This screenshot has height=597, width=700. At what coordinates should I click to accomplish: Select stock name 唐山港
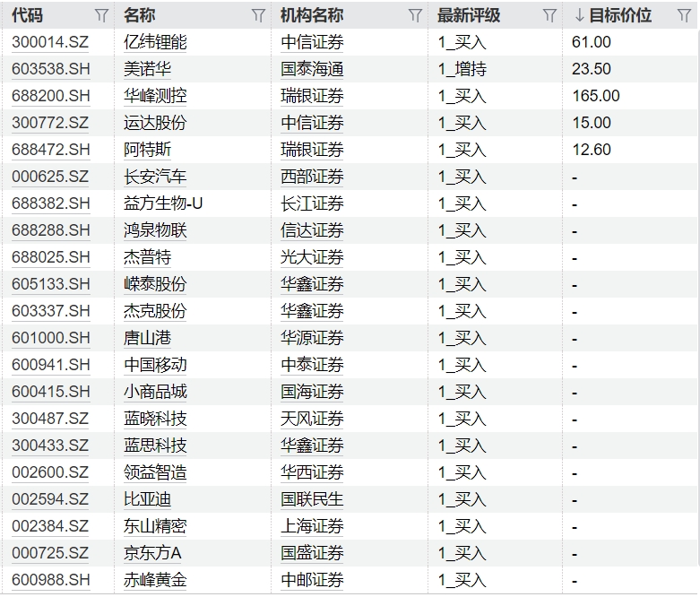[x=148, y=338]
